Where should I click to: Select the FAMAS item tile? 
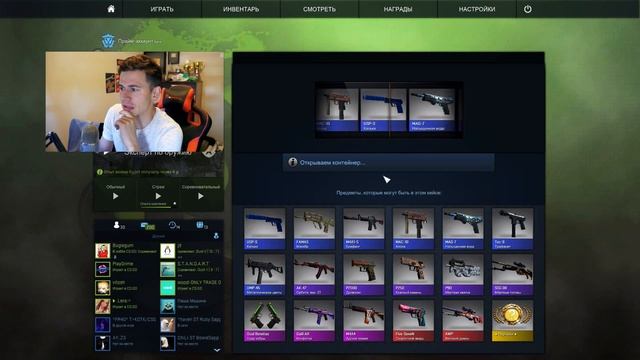[314, 229]
